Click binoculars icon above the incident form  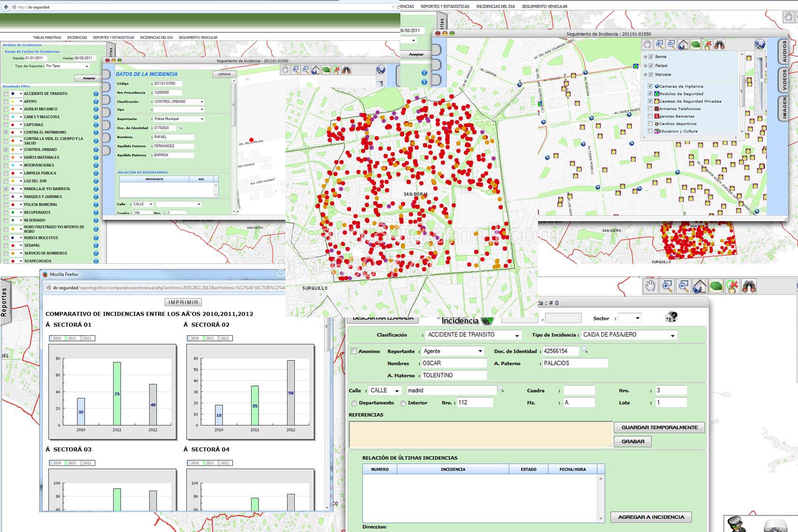pos(749,286)
